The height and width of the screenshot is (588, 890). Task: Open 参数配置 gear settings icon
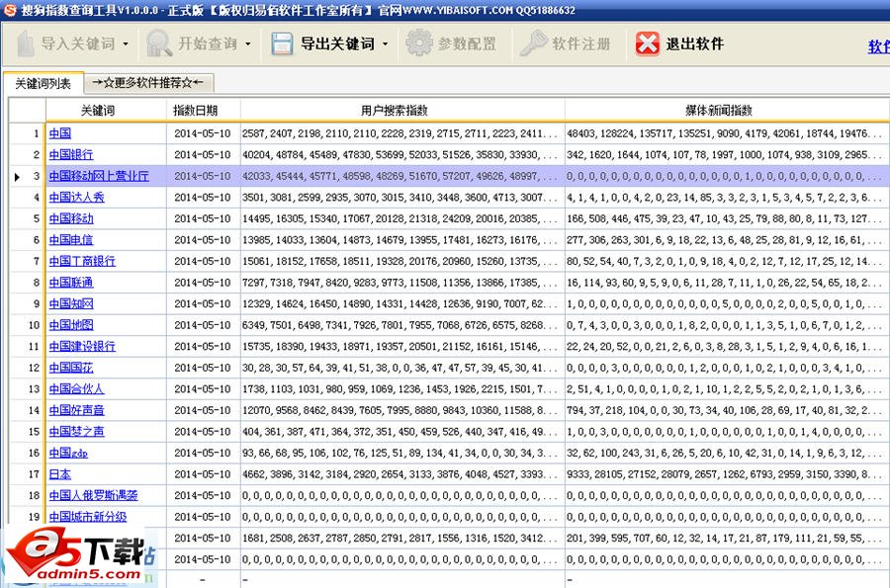point(418,44)
